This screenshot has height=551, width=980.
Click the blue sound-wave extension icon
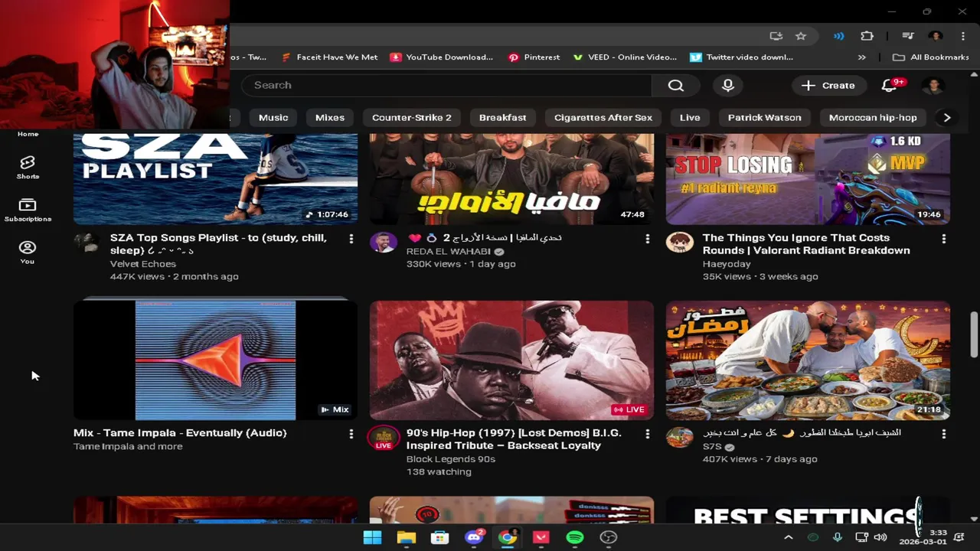pos(839,36)
